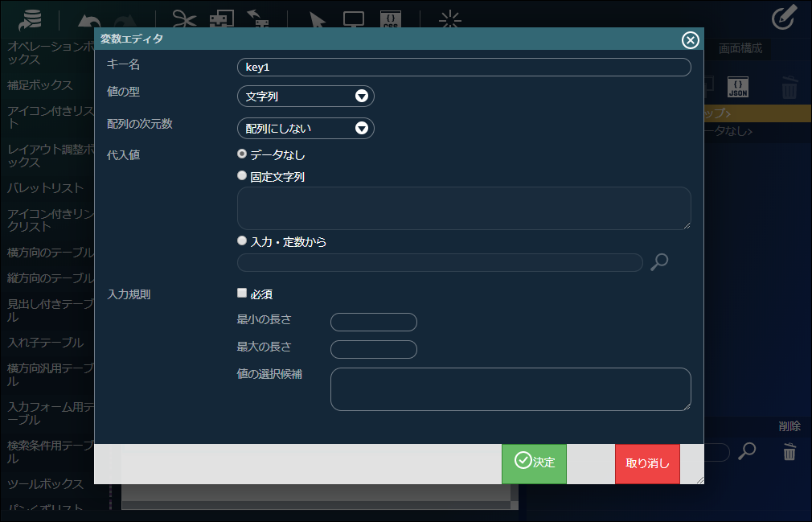The height and width of the screenshot is (522, 812).
Task: Switch to the 画面構成 tab
Action: point(740,49)
